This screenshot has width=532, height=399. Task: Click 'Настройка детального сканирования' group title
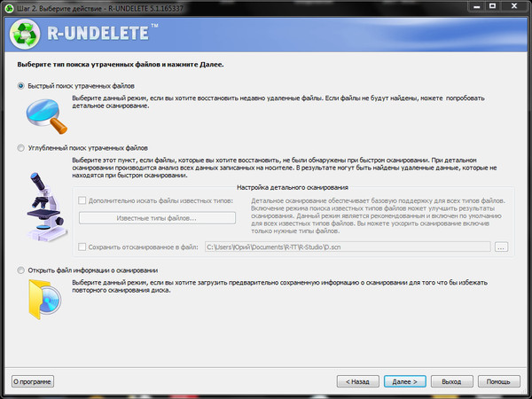[x=293, y=187]
